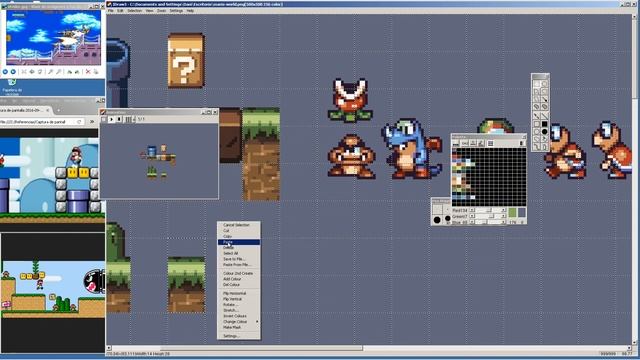Choose Del Colour in the context menu

pyautogui.click(x=239, y=284)
